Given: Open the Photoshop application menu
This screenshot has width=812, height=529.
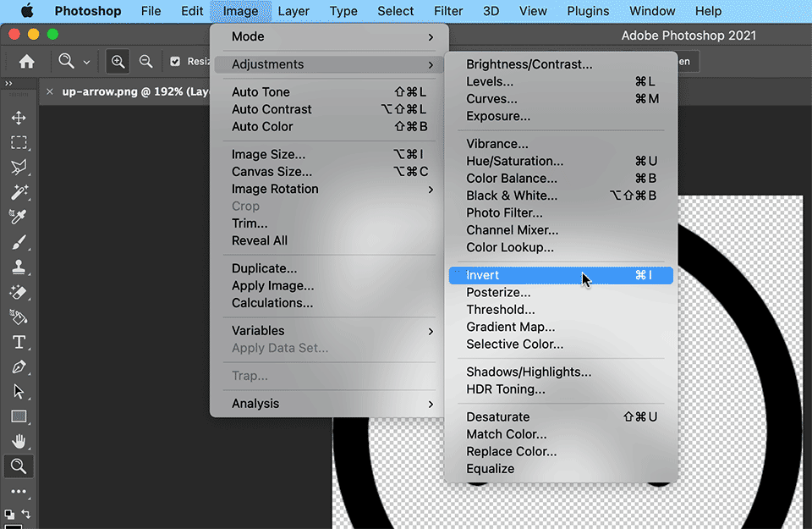Looking at the screenshot, I should tap(88, 11).
